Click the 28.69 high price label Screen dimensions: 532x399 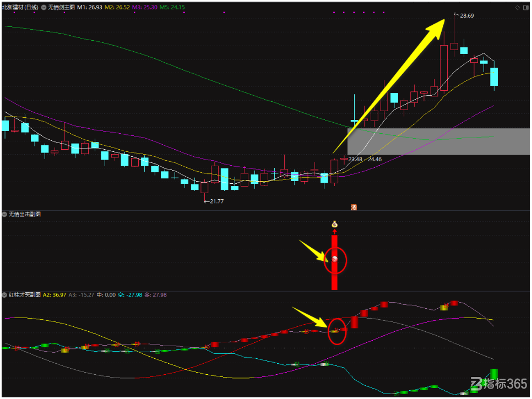pos(467,15)
